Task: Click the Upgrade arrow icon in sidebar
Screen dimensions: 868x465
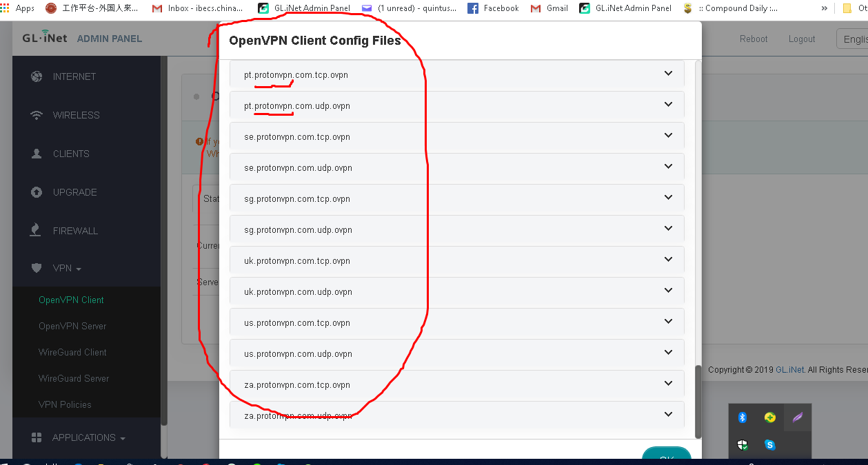Action: (37, 192)
